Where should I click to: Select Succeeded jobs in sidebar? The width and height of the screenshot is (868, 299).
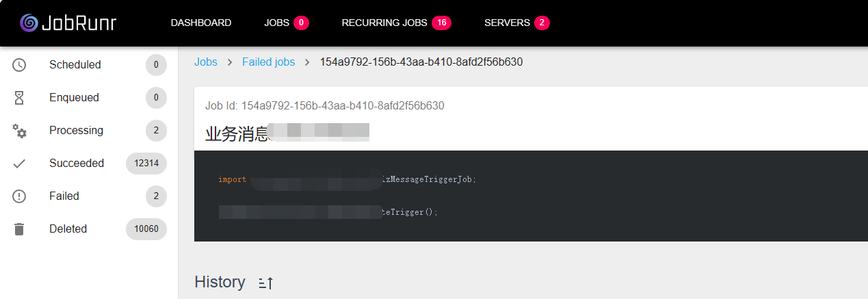coord(77,164)
